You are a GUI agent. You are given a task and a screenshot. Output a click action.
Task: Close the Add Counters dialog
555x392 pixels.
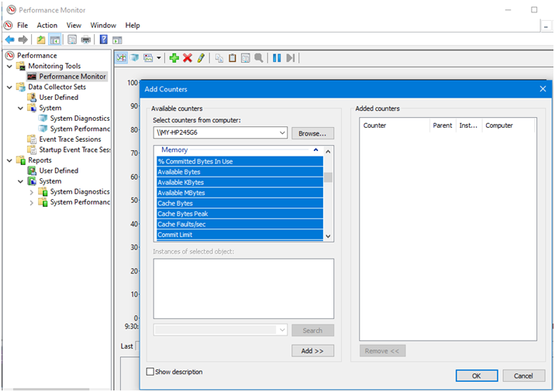tap(543, 89)
